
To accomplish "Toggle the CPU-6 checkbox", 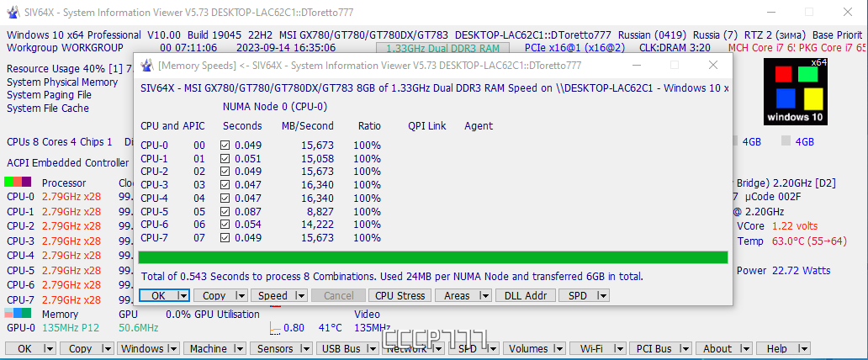I will click(225, 225).
